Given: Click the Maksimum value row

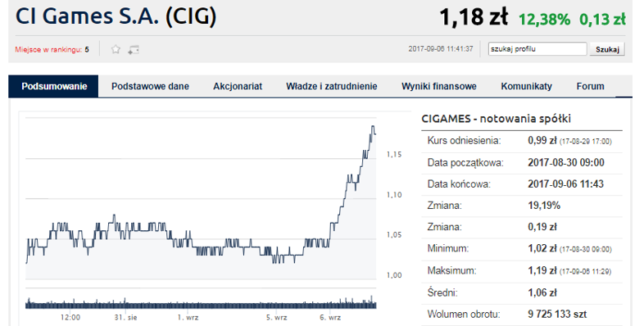Looking at the screenshot, I should tap(522, 271).
